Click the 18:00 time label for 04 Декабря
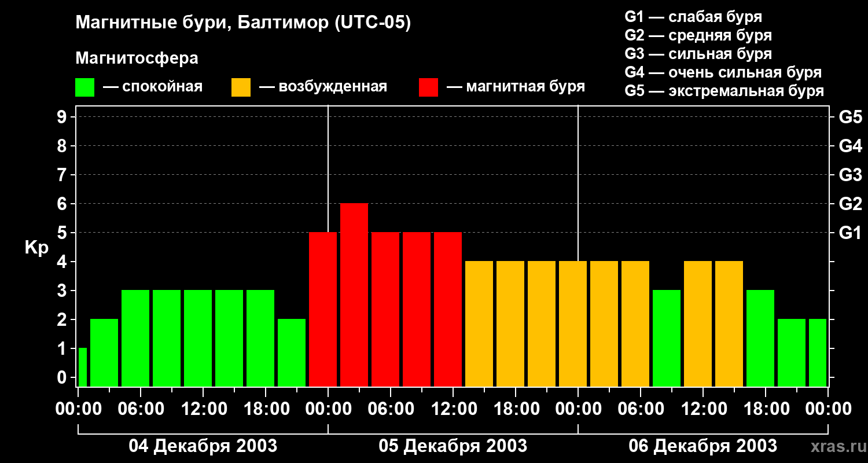 tap(265, 409)
